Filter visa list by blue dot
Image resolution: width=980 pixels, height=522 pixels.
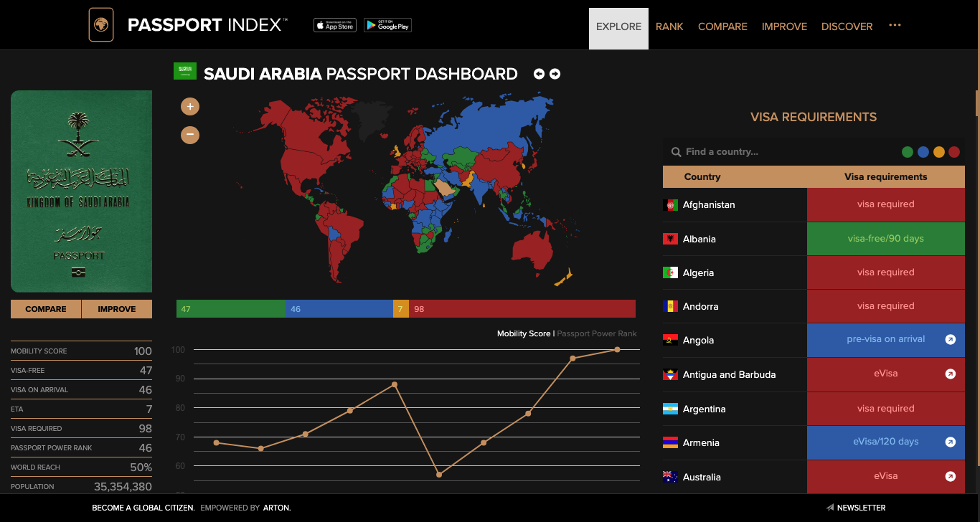923,152
